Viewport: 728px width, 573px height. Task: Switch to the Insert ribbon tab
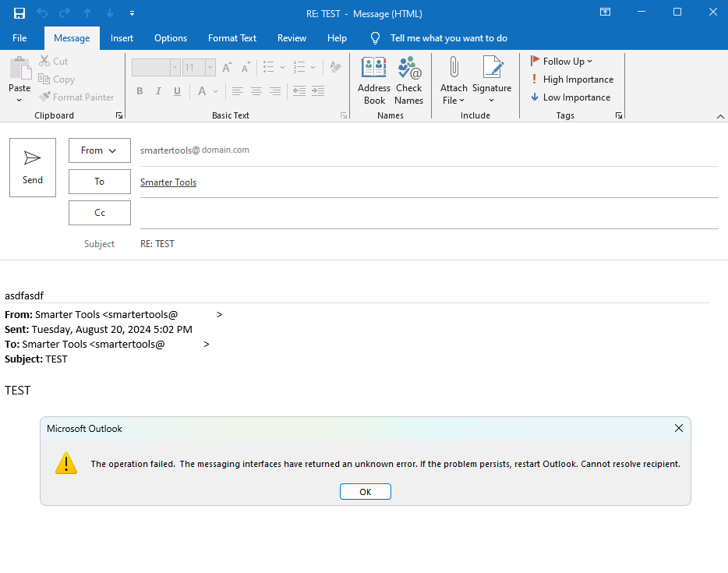(x=122, y=38)
